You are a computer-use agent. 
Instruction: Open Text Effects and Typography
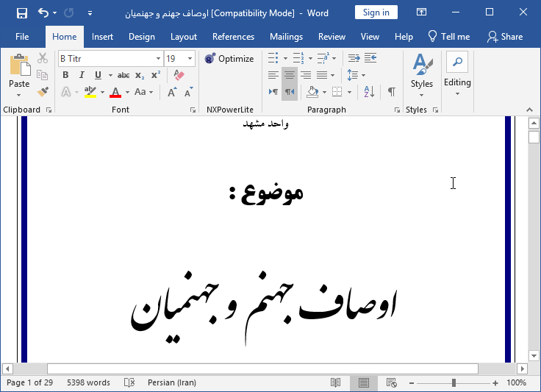click(x=66, y=92)
